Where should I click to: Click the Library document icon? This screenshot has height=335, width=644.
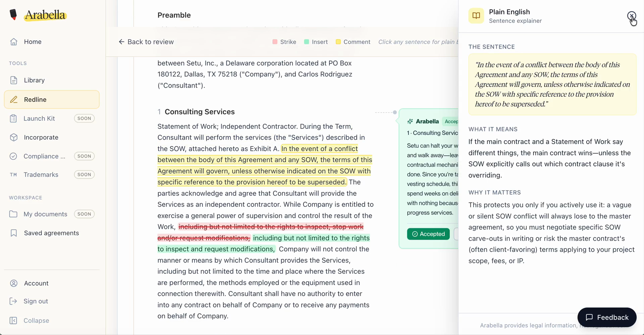click(14, 80)
